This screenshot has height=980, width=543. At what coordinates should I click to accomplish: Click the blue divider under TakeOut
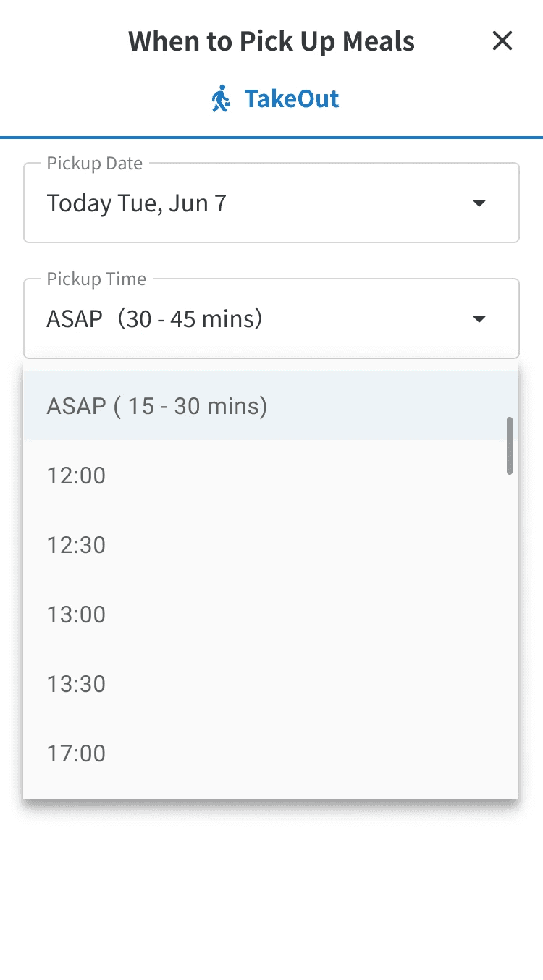[x=271, y=137]
